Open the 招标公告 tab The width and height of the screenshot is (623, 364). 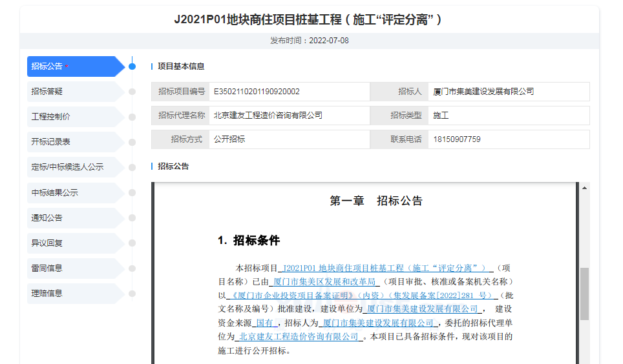[71, 66]
